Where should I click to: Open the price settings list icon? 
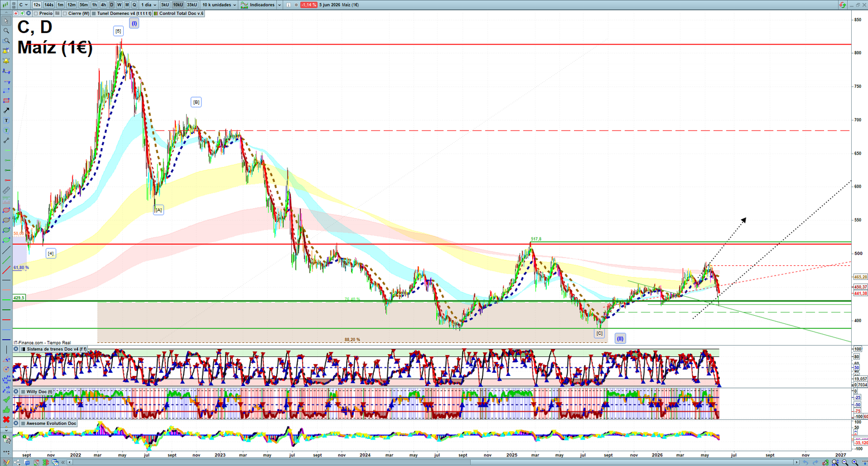tap(58, 13)
